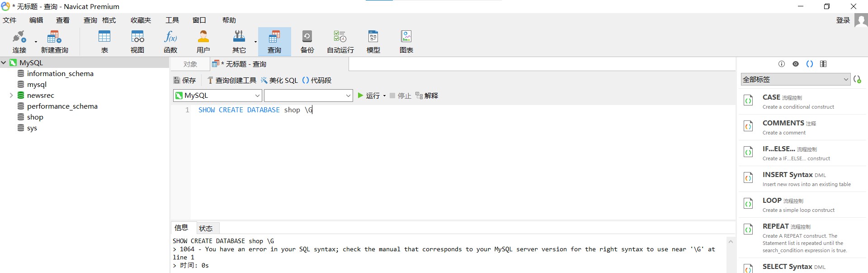Open the All Tags (全部标签) dropdown
The height and width of the screenshot is (273, 868).
coord(796,79)
